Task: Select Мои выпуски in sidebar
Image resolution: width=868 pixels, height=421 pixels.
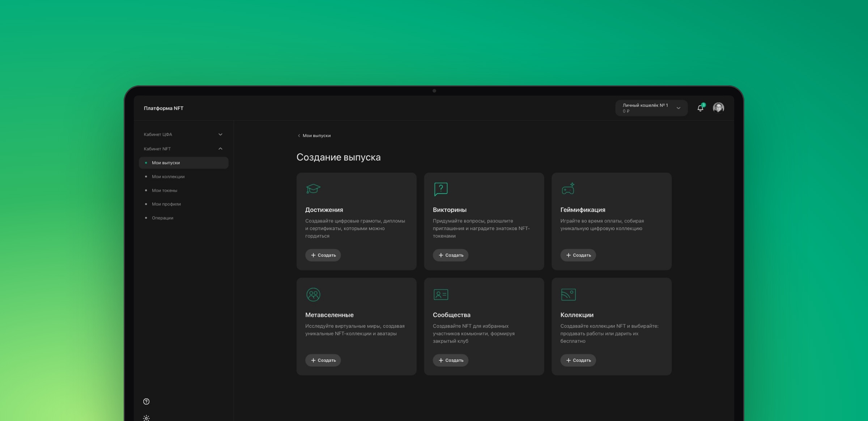Action: pos(184,163)
